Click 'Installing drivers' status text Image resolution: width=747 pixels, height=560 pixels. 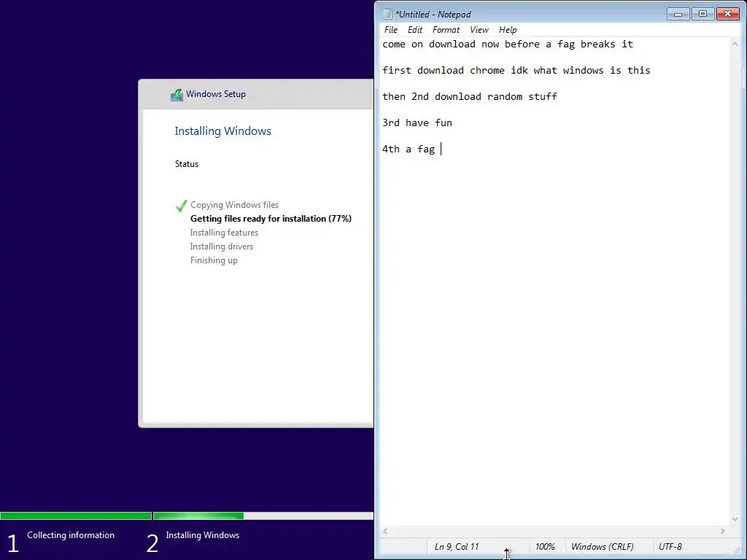point(222,246)
